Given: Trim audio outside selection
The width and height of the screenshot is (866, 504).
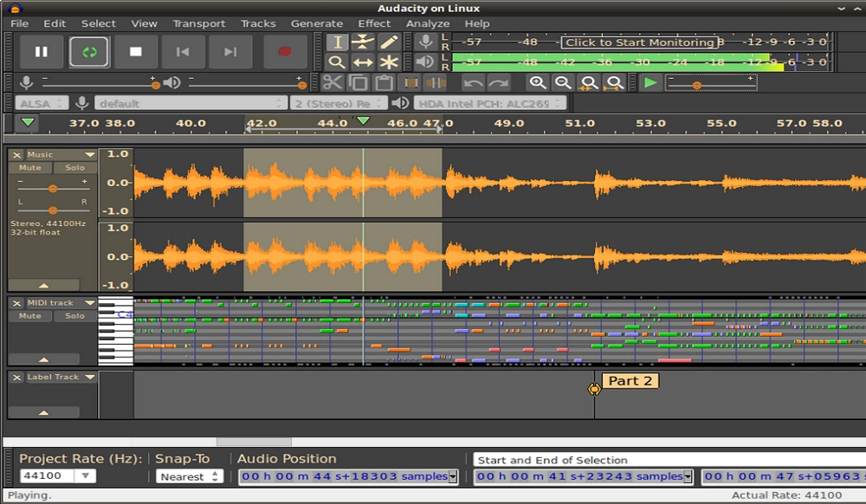Looking at the screenshot, I should tap(410, 83).
